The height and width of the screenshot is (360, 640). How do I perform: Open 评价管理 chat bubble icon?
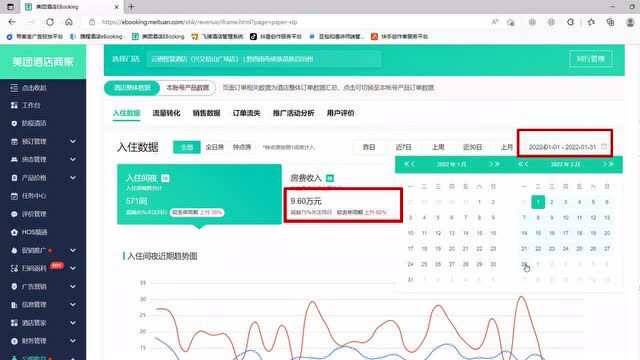(x=14, y=214)
